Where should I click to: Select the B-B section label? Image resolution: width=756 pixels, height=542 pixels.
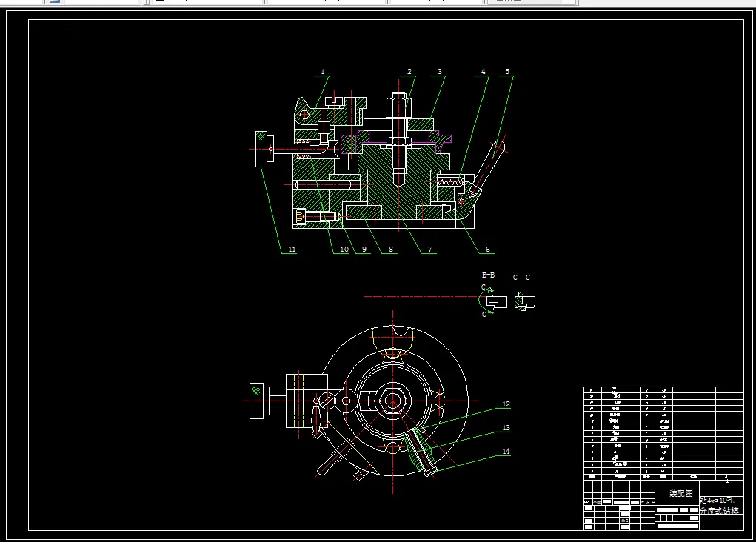(x=488, y=275)
